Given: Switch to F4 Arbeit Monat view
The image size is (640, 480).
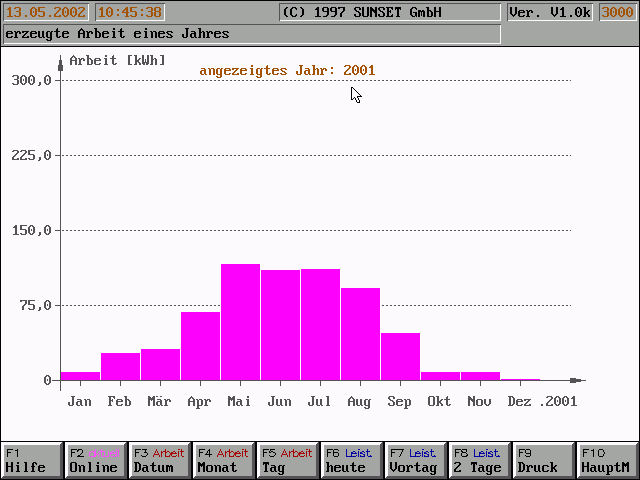Looking at the screenshot, I should click(224, 460).
